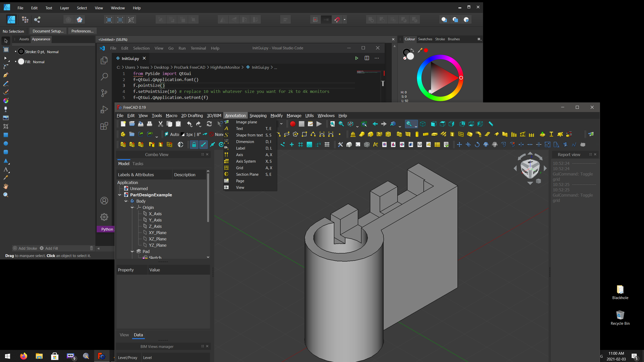This screenshot has width=644, height=362.
Task: Click the colour wheel hue ring
Action: point(440,57)
